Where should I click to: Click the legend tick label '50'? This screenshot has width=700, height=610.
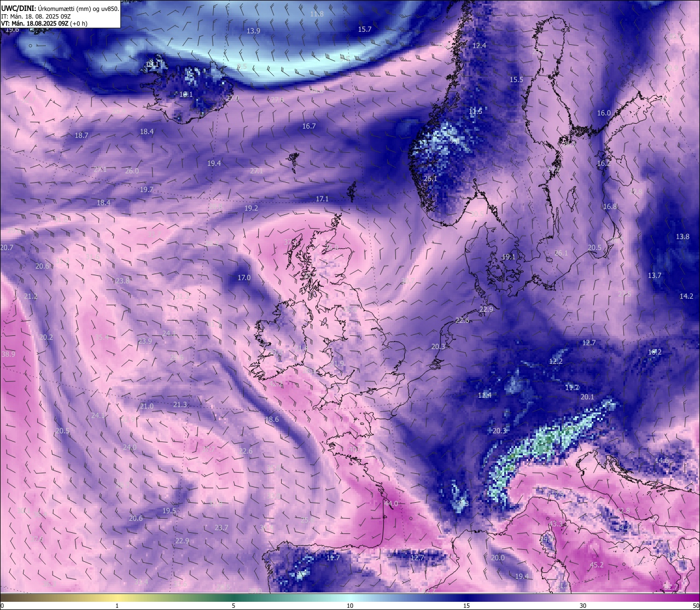(695, 606)
